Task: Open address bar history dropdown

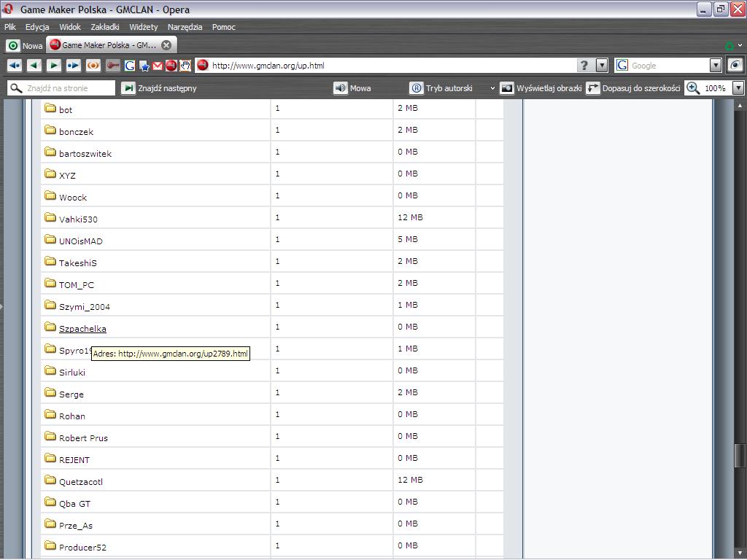Action: click(602, 65)
